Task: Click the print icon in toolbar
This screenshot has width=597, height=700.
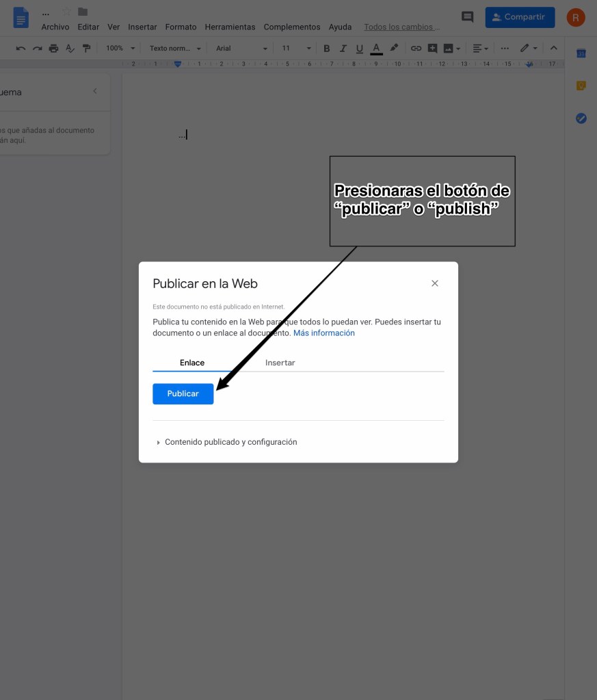Action: click(x=53, y=49)
